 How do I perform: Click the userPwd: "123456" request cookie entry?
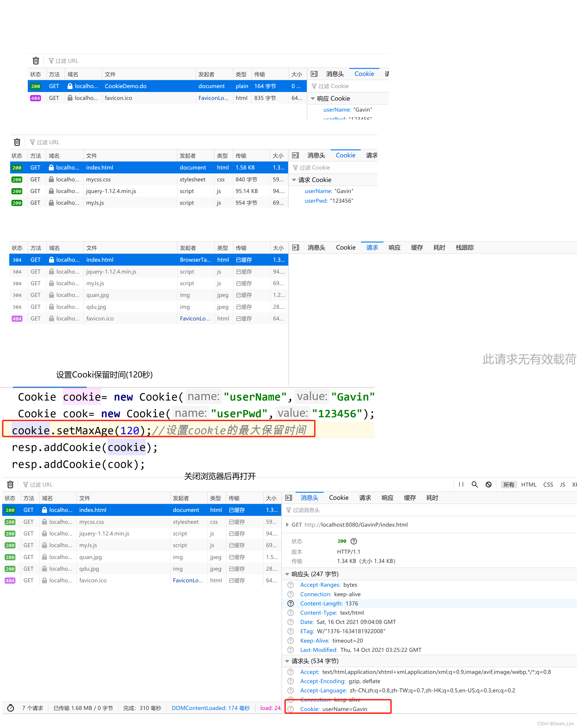coord(329,200)
